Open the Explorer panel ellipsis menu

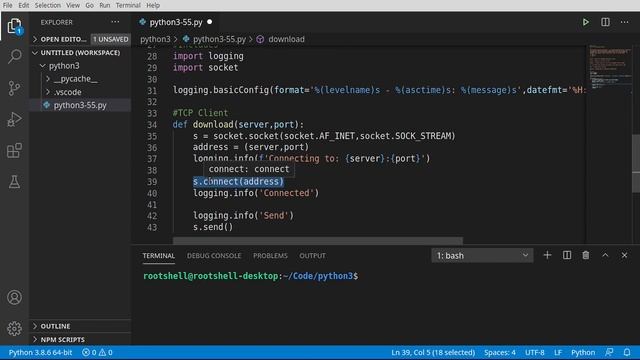[x=115, y=22]
